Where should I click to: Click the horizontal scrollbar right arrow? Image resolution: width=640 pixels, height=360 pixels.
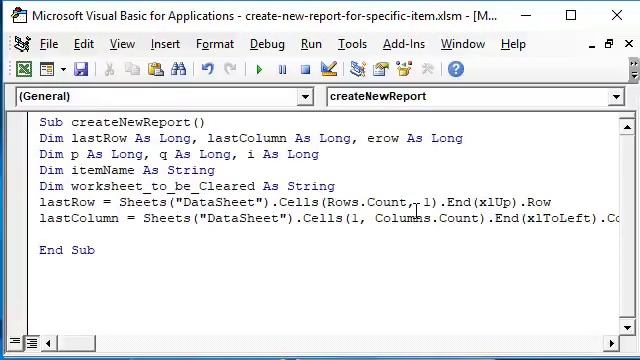click(x=611, y=344)
